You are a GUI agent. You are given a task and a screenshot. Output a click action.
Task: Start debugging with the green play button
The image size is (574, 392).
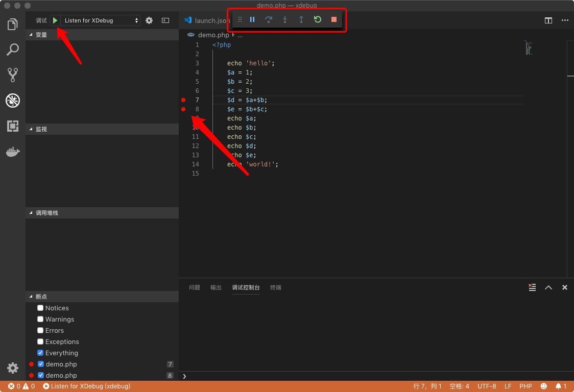[55, 20]
